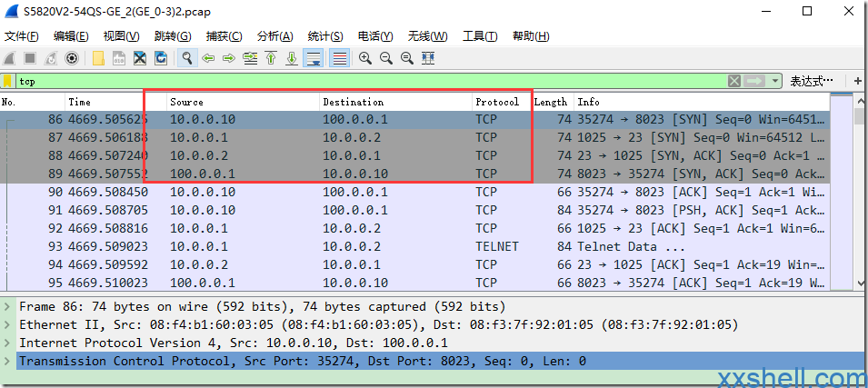868x388 pixels.
Task: Jump to last packet icon
Action: [292, 58]
